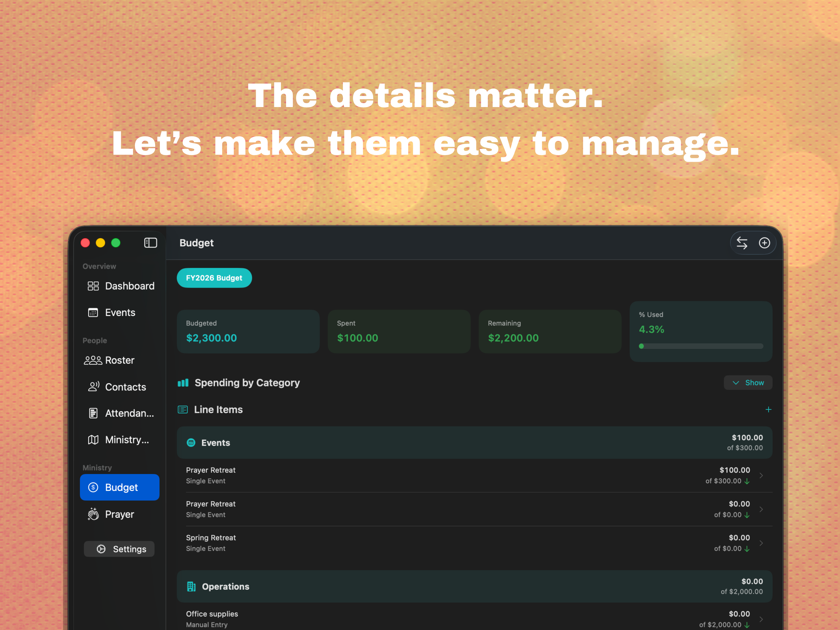This screenshot has width=840, height=630.
Task: Click the green arrow in Spring Retreat row
Action: pos(747,549)
